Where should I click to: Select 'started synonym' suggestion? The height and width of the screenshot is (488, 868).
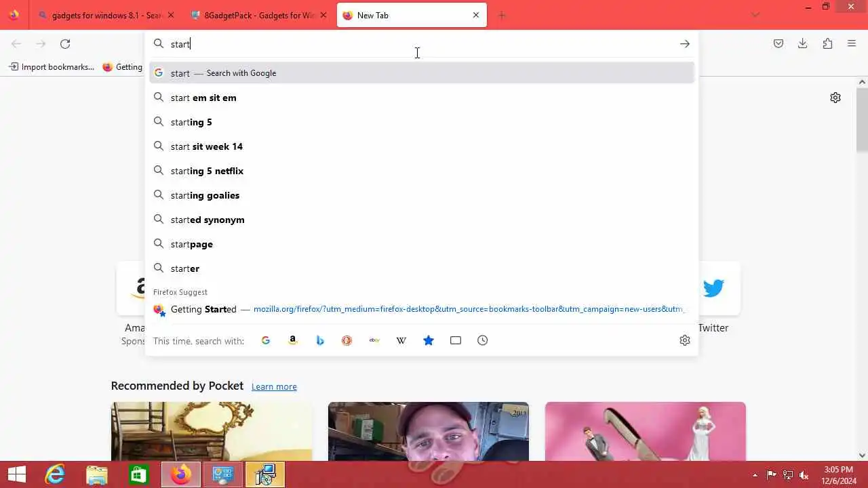[x=422, y=220]
